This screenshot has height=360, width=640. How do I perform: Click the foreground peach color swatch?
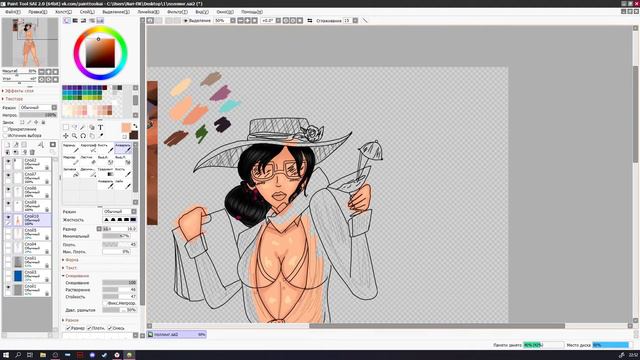click(x=126, y=128)
